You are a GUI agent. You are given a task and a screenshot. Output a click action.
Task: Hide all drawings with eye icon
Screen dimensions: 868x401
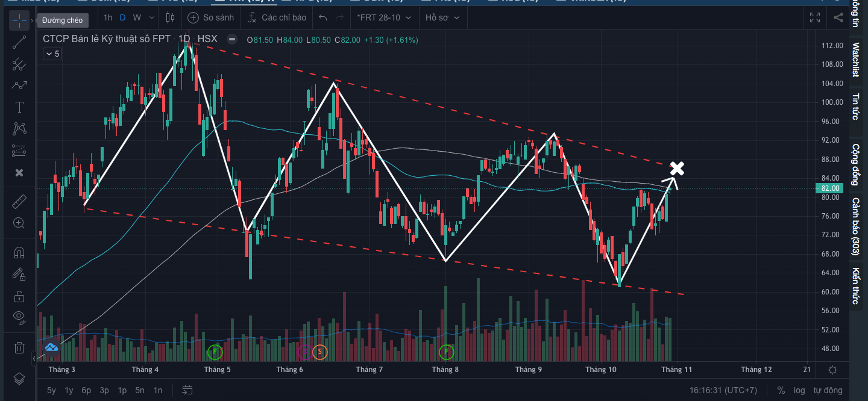pyautogui.click(x=19, y=317)
